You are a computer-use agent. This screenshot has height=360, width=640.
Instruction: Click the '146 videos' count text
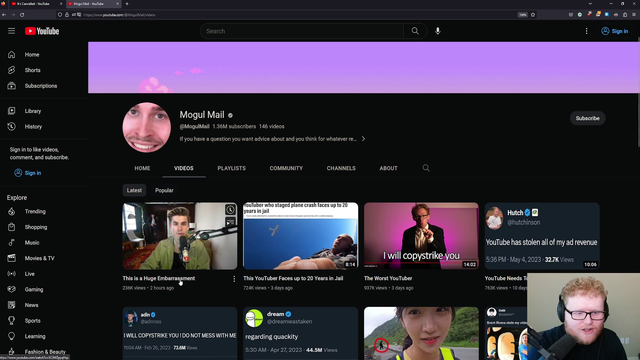271,127
